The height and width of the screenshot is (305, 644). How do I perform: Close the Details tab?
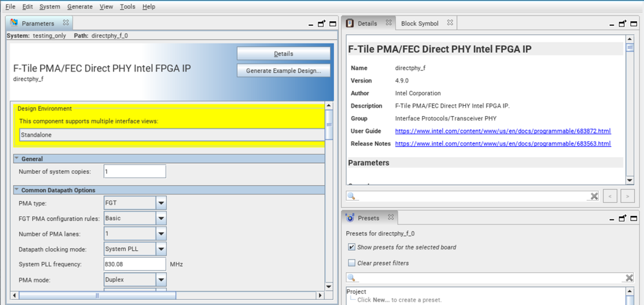coord(389,23)
